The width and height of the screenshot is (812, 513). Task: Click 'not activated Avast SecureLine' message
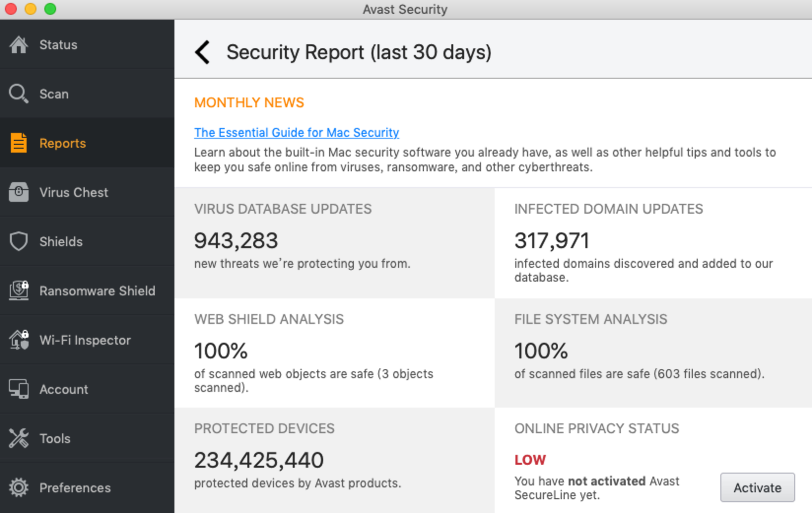[597, 488]
